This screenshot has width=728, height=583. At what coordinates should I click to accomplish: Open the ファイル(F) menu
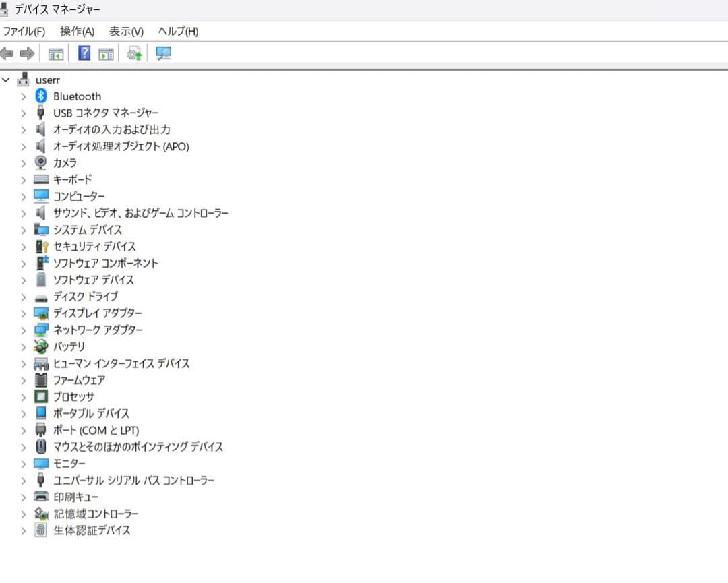point(24,31)
